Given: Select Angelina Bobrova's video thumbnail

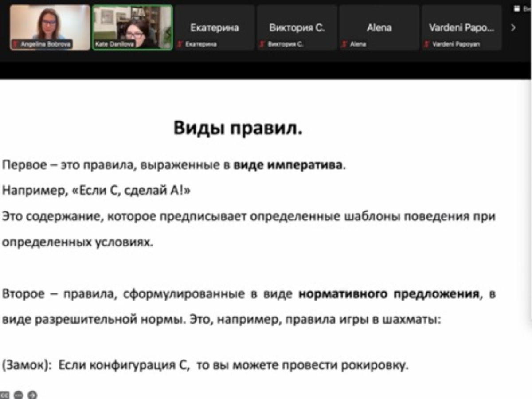Looking at the screenshot, I should [x=50, y=24].
